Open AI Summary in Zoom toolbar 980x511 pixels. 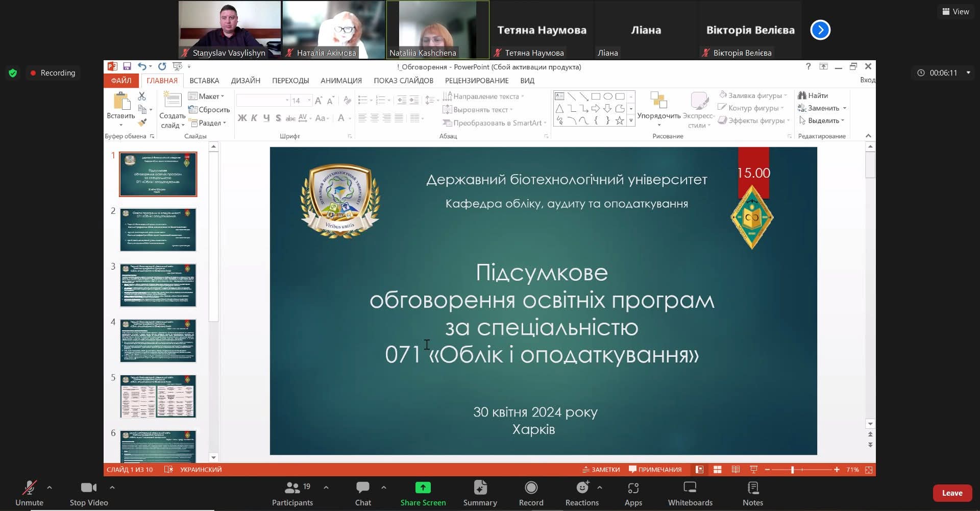point(480,493)
